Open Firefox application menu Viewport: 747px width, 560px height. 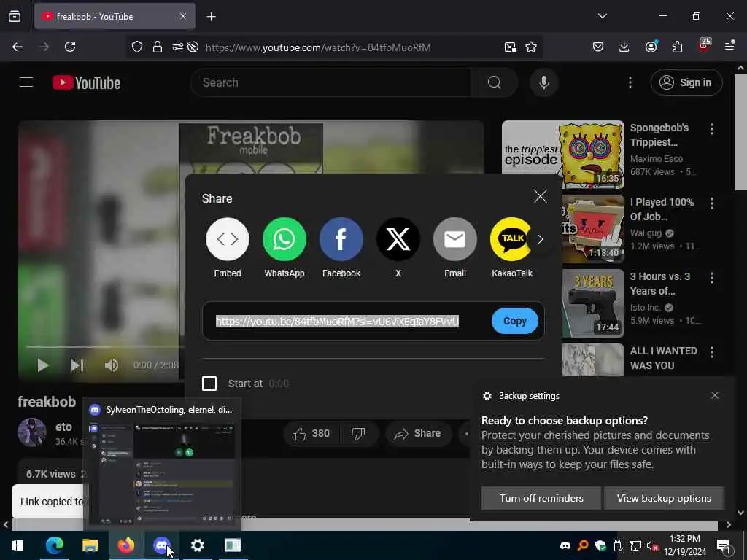729,47
